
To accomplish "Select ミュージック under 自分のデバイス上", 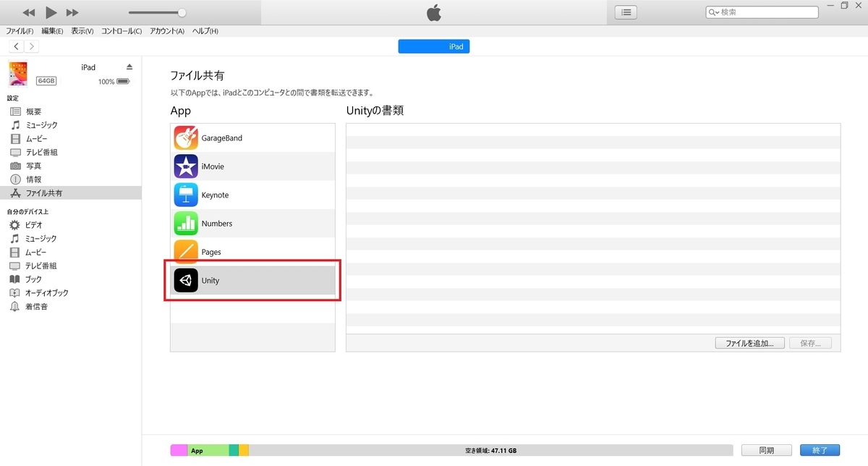I will [x=41, y=239].
